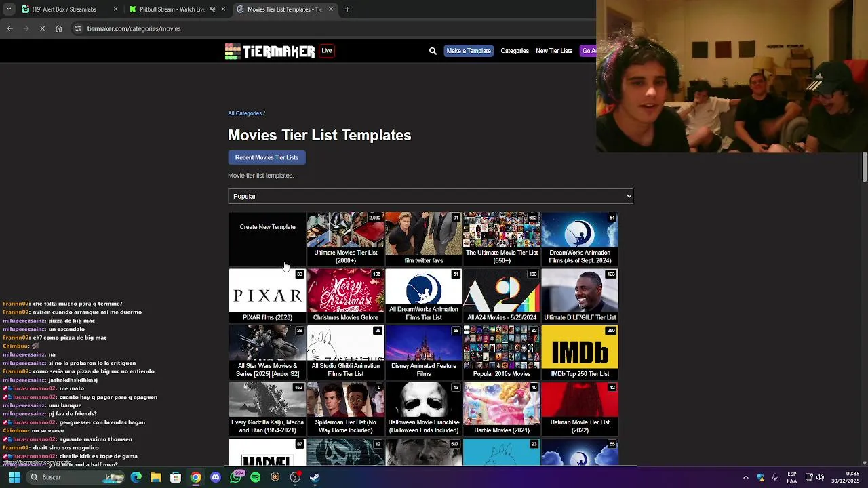
Task: Unmute the Pitbull Stream tab audio icon
Action: 212,9
